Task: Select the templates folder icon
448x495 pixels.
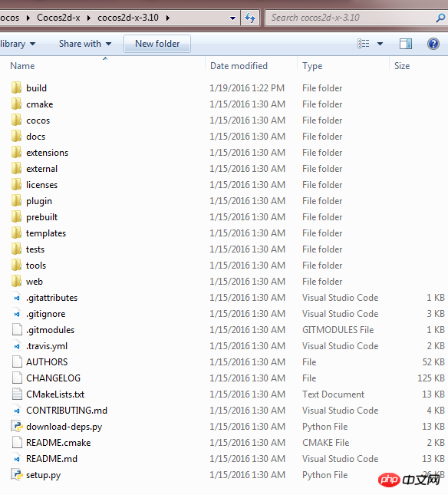Action: (x=16, y=233)
